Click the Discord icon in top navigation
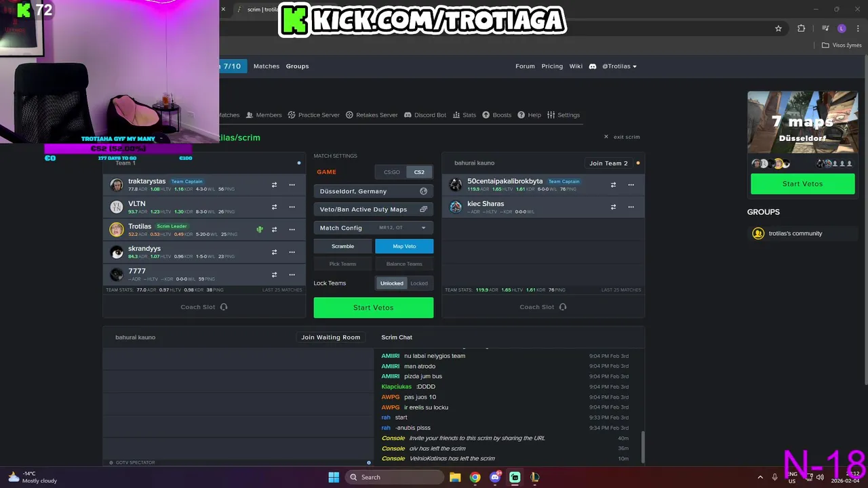 [x=592, y=66]
